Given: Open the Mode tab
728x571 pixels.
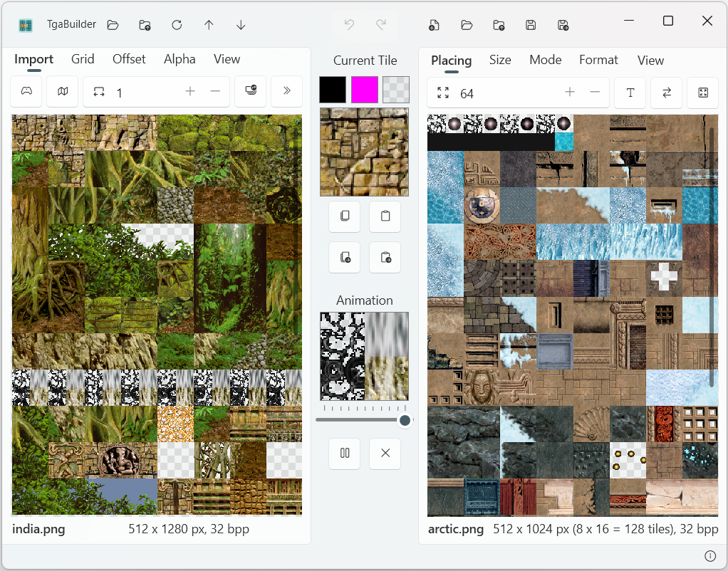Looking at the screenshot, I should tap(546, 61).
